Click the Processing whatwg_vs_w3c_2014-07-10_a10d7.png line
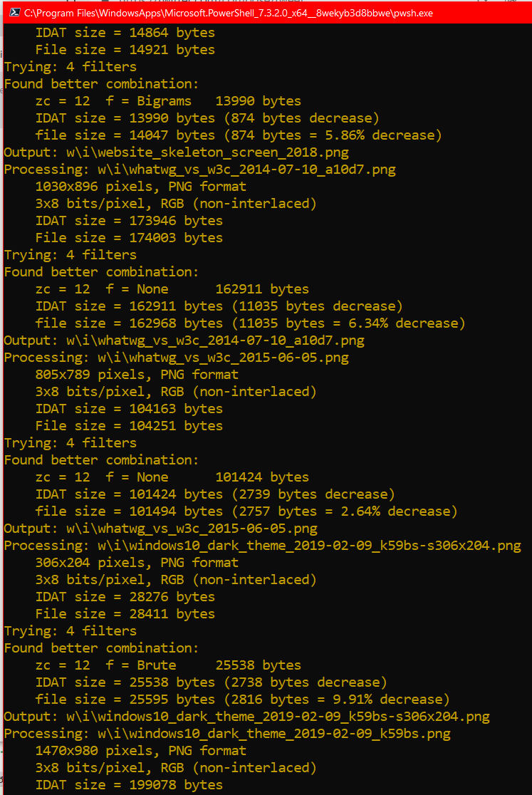 point(199,170)
